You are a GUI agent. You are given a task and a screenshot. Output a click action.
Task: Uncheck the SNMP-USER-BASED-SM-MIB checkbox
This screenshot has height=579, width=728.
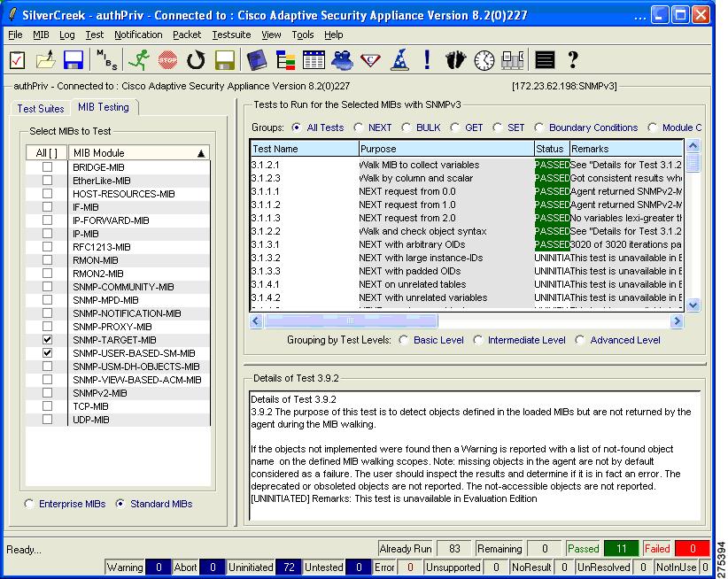pyautogui.click(x=47, y=353)
